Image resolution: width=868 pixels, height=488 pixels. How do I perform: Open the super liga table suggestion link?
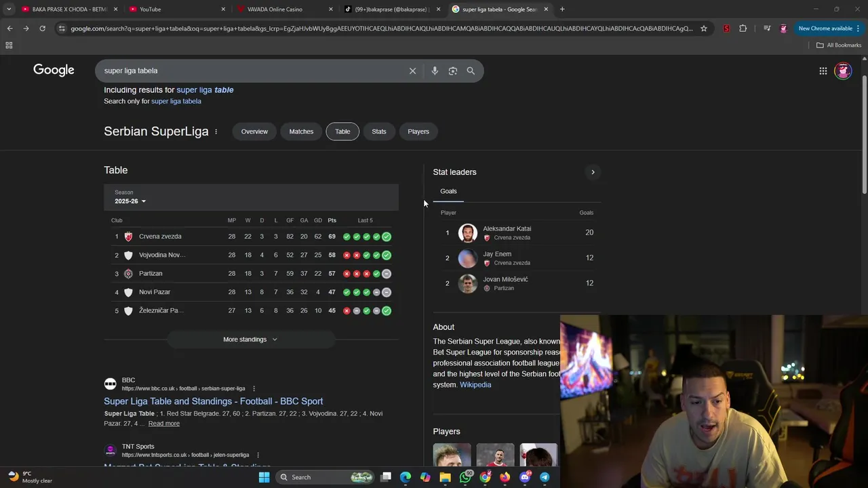[x=205, y=89]
